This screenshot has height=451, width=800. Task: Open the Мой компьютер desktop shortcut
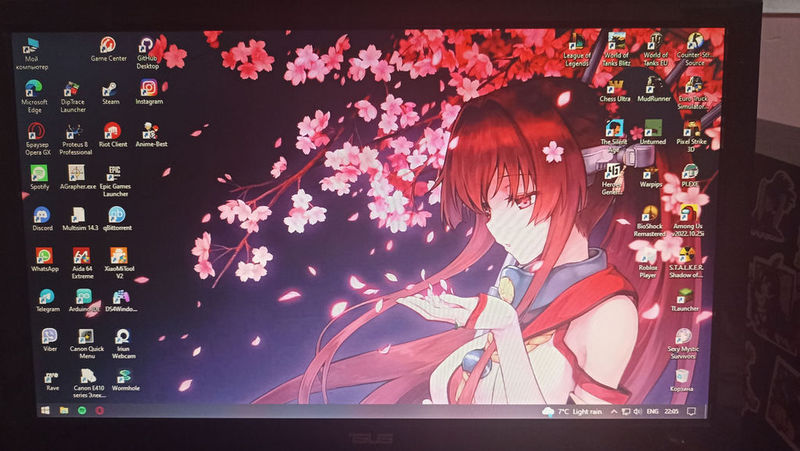click(x=32, y=53)
